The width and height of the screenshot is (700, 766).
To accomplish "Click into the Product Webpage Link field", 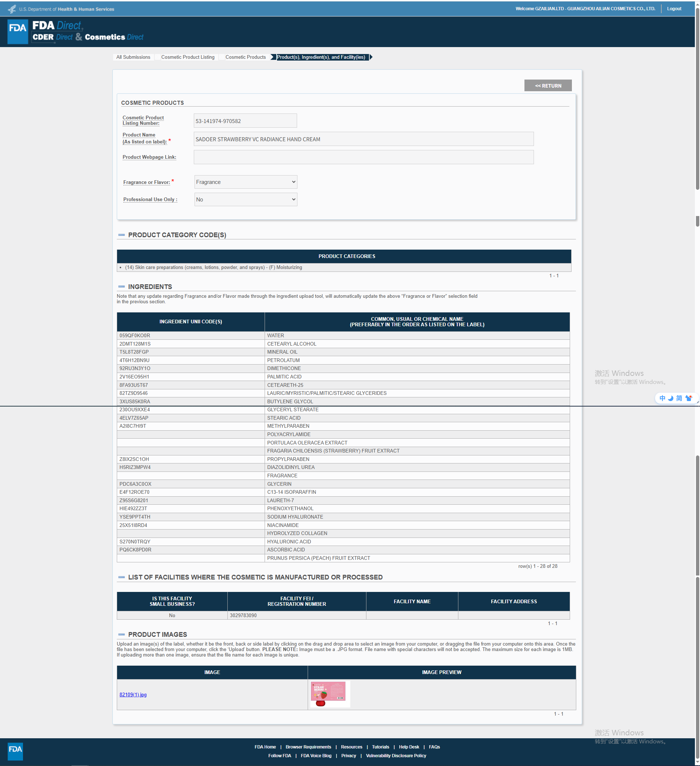I will pyautogui.click(x=363, y=157).
